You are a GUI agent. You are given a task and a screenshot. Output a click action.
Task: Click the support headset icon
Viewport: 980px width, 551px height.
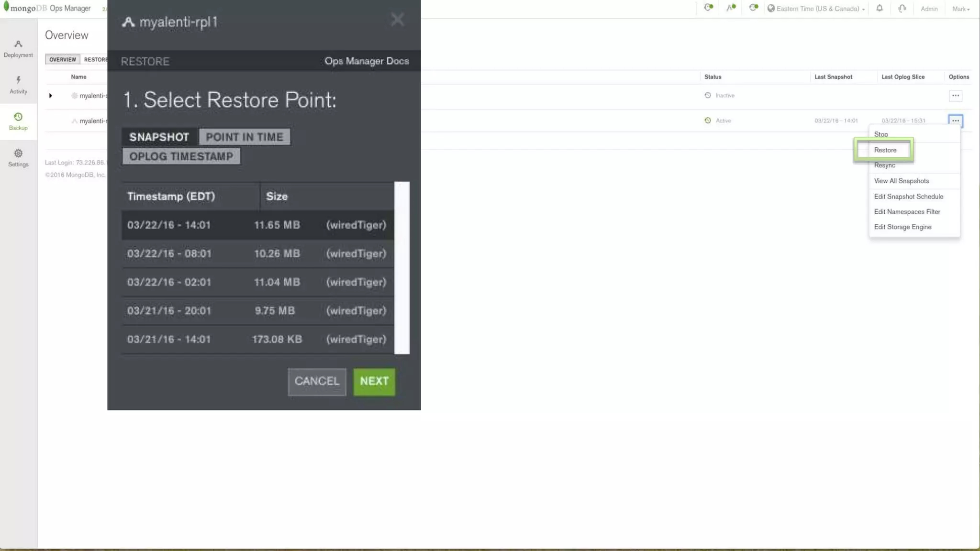tap(902, 8)
